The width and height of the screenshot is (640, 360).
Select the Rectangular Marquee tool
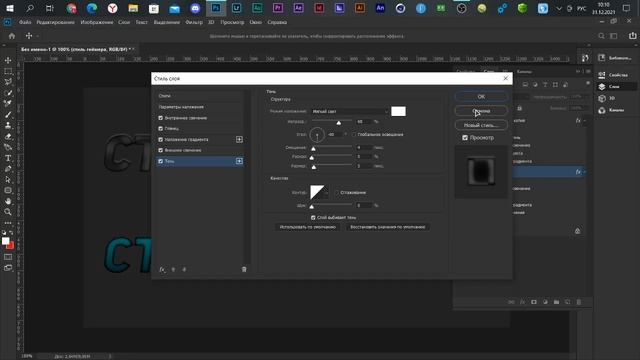[8, 71]
